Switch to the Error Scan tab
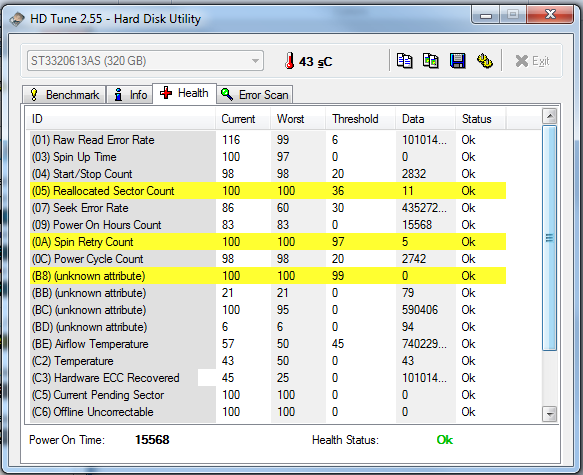The height and width of the screenshot is (475, 583). tap(255, 94)
